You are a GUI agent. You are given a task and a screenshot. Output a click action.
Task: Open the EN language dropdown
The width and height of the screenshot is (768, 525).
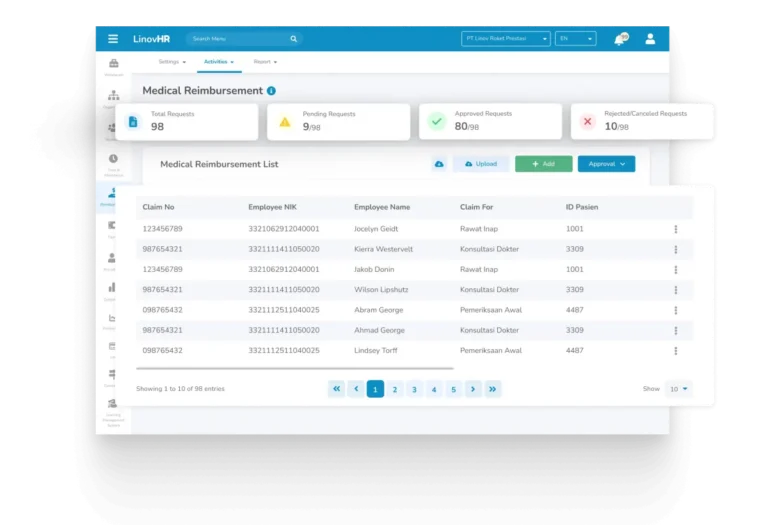click(576, 39)
